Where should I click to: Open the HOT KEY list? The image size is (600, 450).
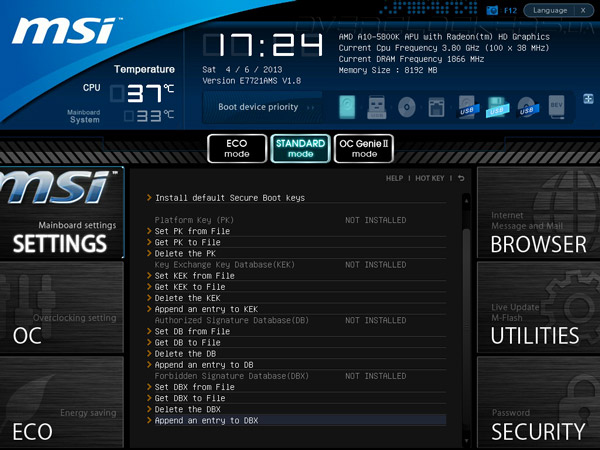[430, 178]
